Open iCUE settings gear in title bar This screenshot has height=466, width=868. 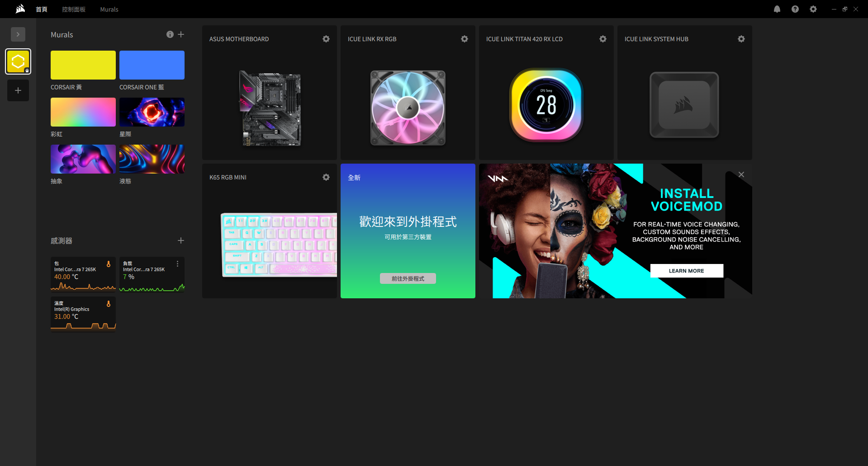click(x=813, y=9)
